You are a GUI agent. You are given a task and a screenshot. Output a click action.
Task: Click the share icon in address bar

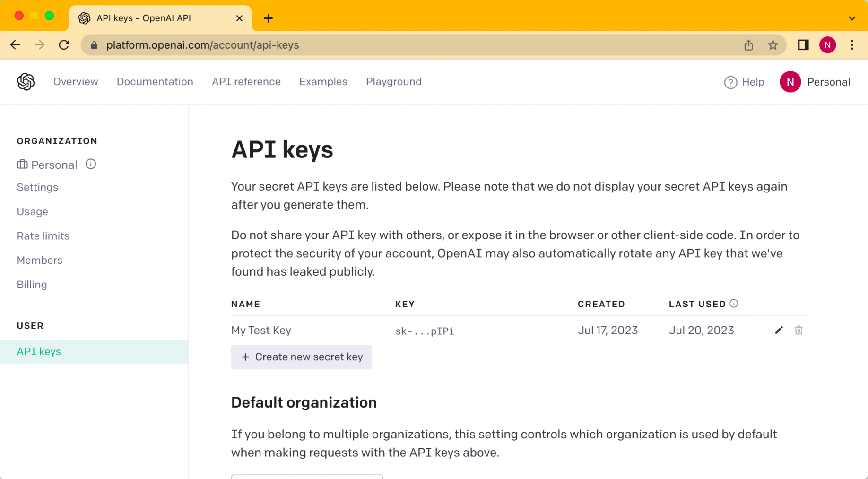[748, 45]
